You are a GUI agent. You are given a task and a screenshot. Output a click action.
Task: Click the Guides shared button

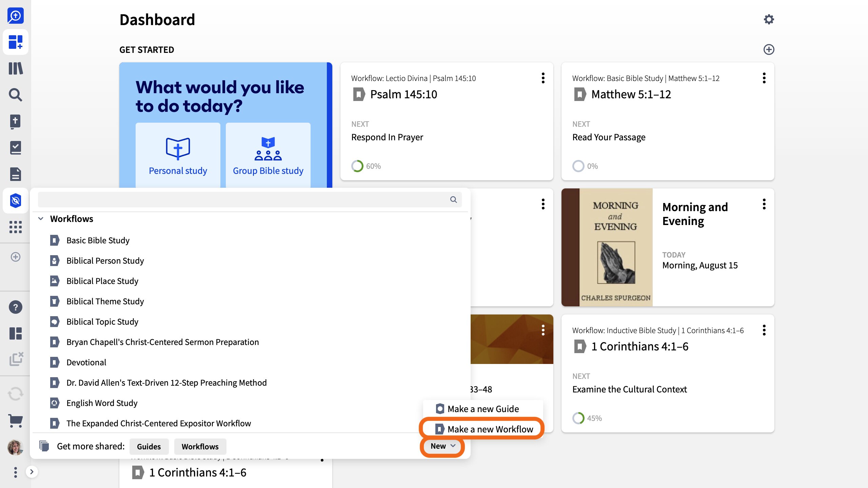pyautogui.click(x=149, y=446)
